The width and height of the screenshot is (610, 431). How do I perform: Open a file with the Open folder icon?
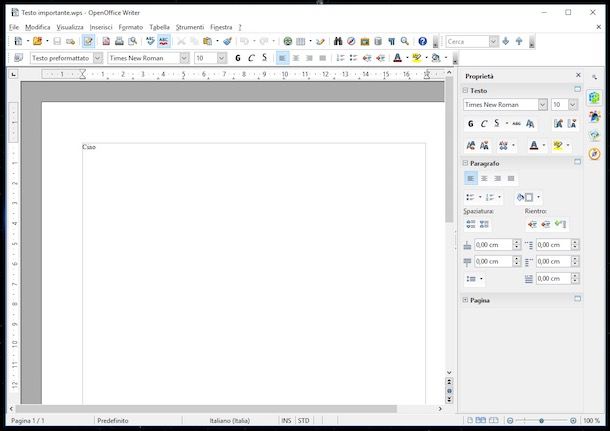[x=37, y=41]
